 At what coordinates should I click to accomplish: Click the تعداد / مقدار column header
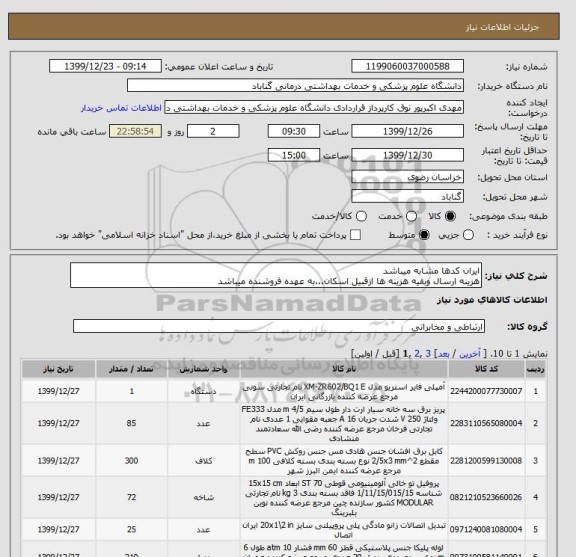point(132,369)
